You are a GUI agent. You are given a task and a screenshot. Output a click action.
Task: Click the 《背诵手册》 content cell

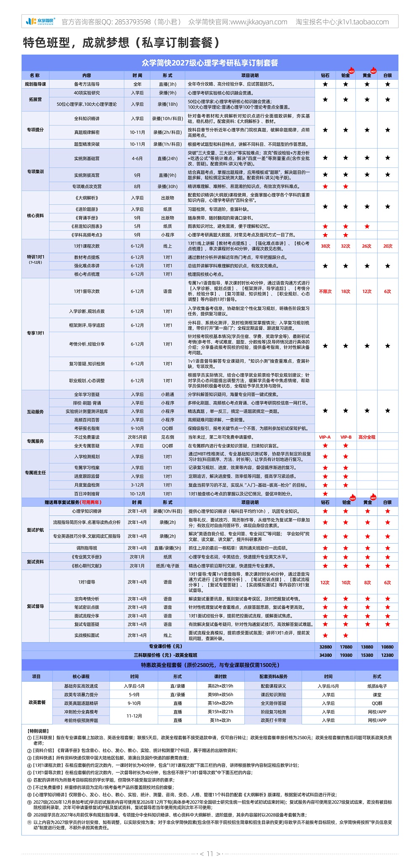(87, 218)
